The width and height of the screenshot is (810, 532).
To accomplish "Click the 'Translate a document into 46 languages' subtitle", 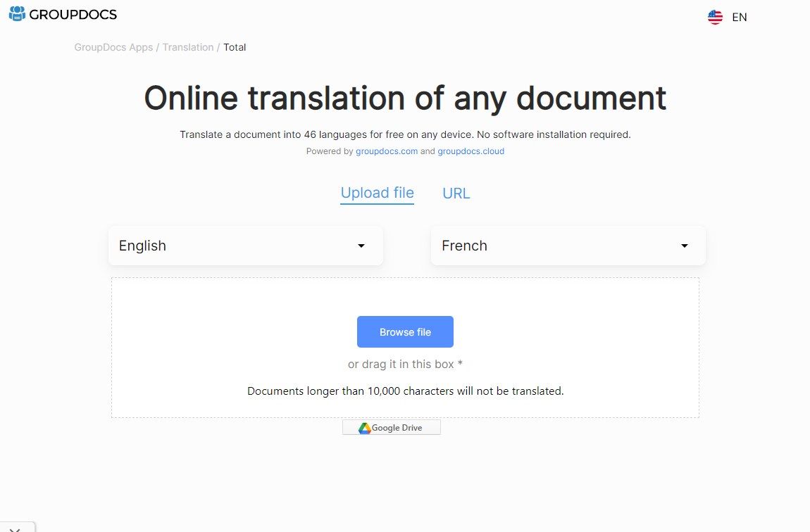I will click(405, 134).
